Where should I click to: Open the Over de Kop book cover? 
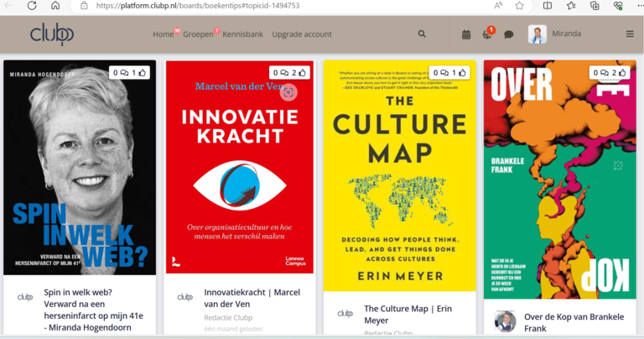[x=560, y=180]
